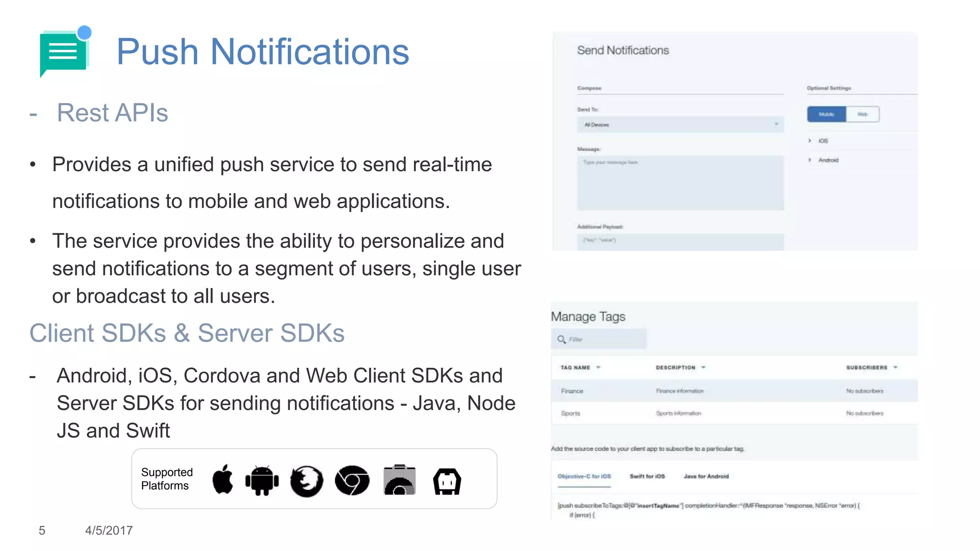Click the Additional Payload input field

[680, 242]
